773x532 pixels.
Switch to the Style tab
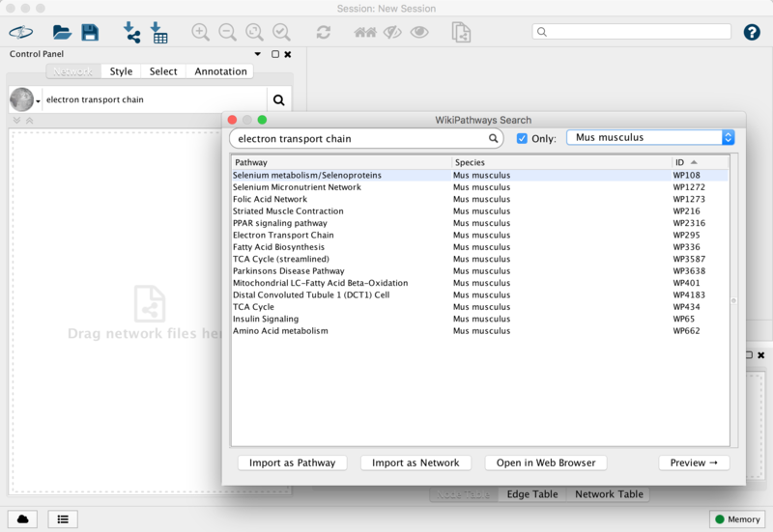coord(121,71)
